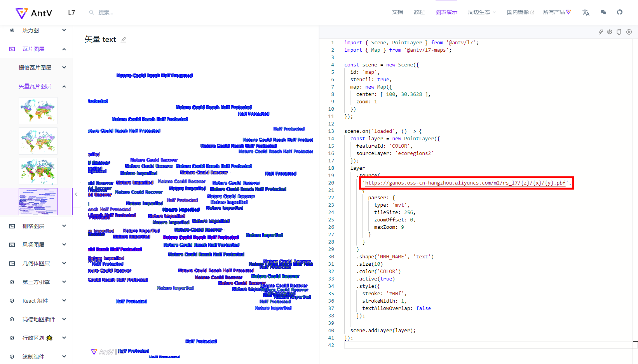Expand the 高德地图插件 section
The height and width of the screenshot is (364, 638).
point(36,319)
